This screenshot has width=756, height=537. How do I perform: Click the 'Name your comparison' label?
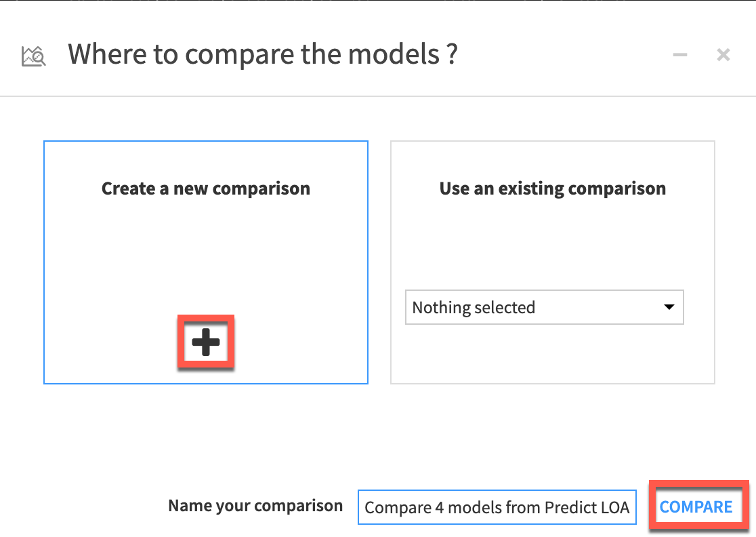[255, 506]
